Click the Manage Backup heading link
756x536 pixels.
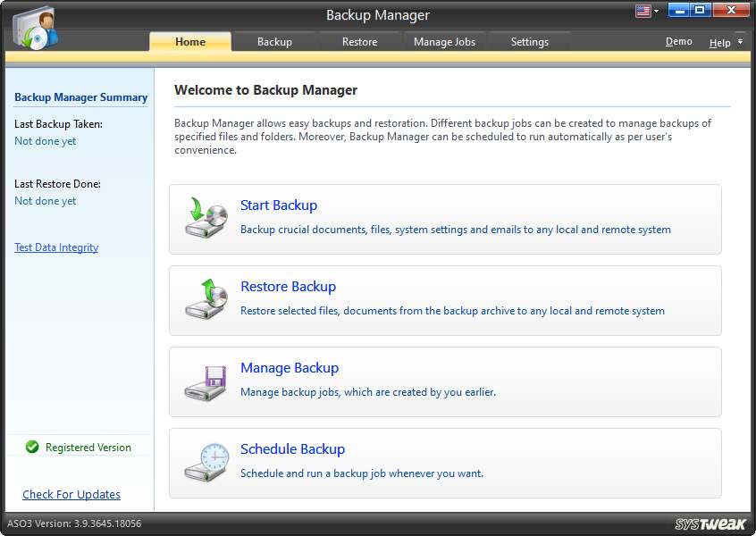click(290, 368)
